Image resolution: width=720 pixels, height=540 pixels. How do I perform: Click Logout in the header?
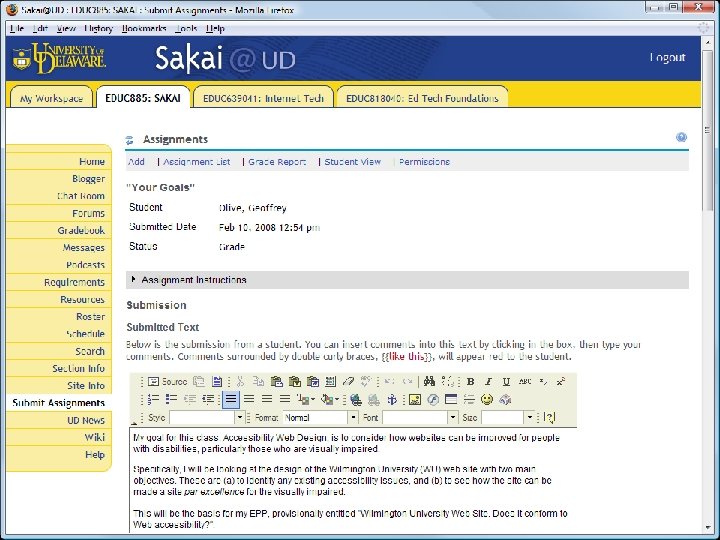667,57
